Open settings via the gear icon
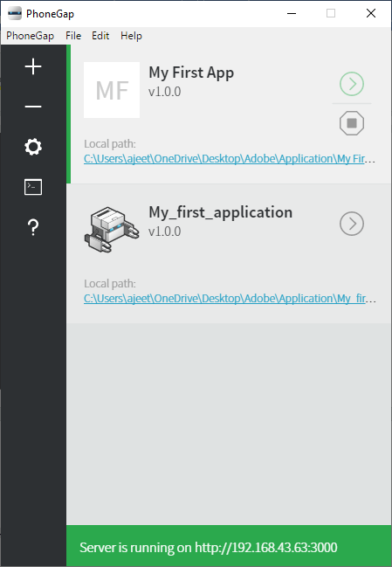The width and height of the screenshot is (392, 567). point(33,147)
